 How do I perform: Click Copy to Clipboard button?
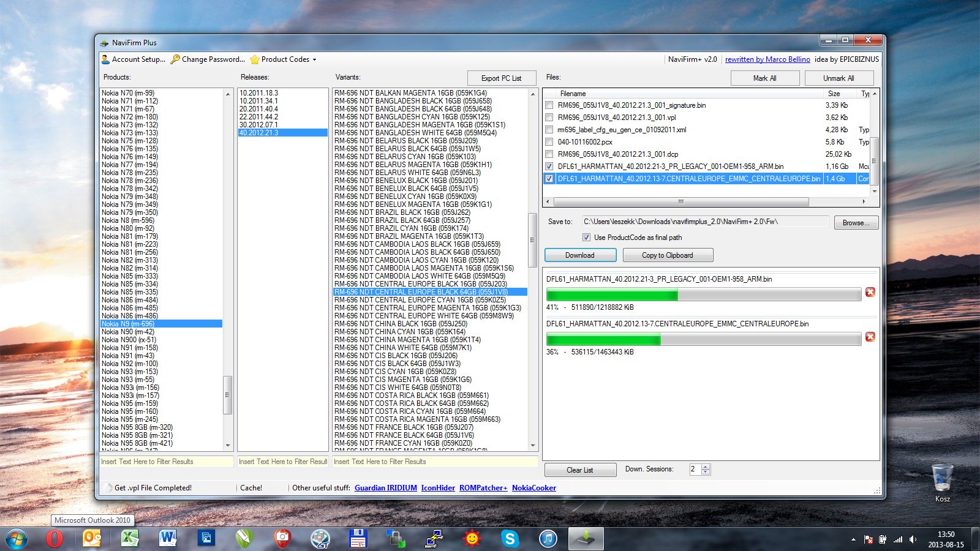pos(668,255)
